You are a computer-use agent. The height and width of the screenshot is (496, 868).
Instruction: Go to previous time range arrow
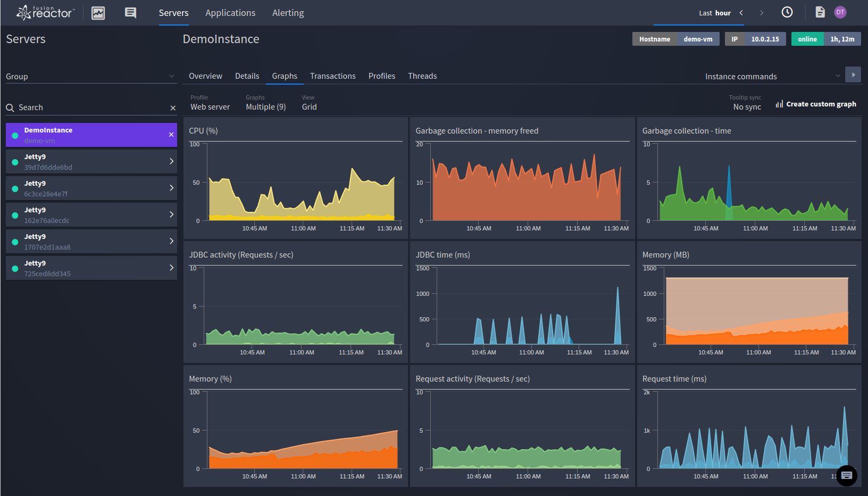(x=741, y=13)
